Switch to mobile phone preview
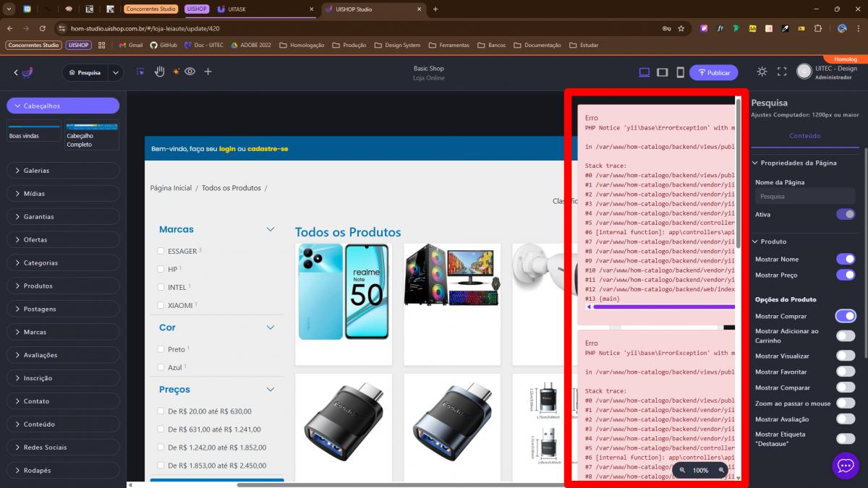This screenshot has width=868, height=488. [x=680, y=72]
